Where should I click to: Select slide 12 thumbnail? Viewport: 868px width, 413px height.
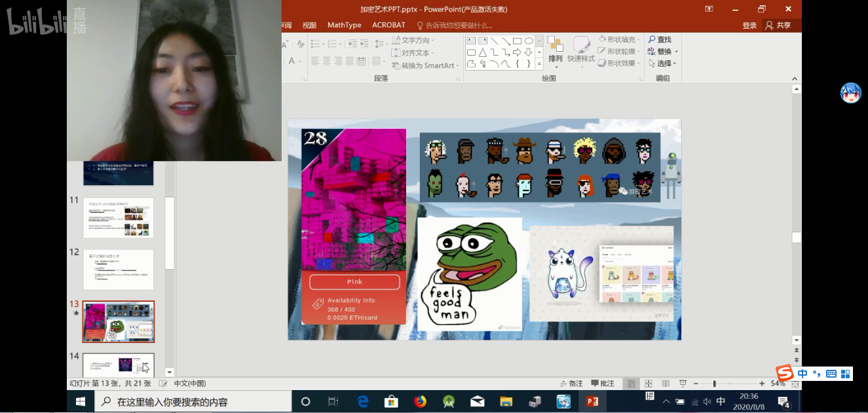tap(118, 269)
